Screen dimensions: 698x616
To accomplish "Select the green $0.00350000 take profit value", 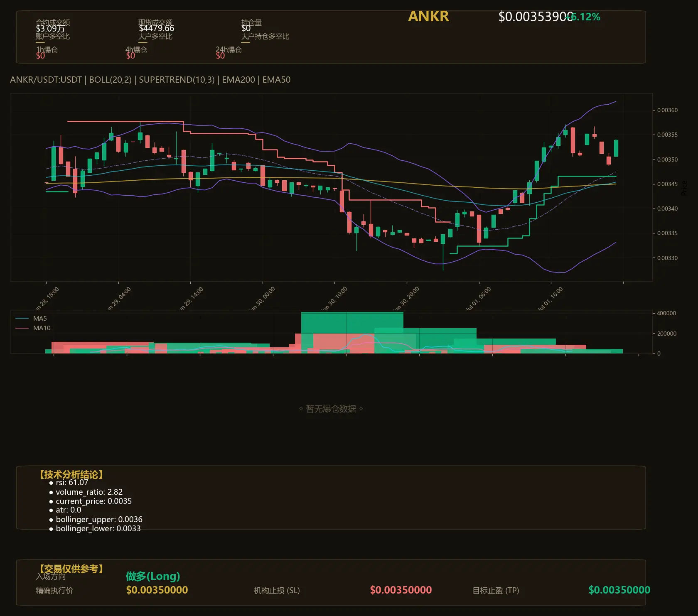I will tap(619, 590).
